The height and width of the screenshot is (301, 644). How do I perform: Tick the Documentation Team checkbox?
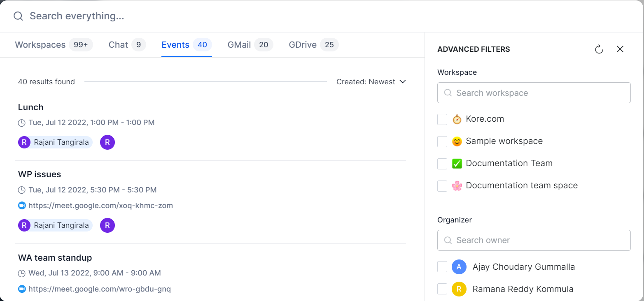(442, 164)
